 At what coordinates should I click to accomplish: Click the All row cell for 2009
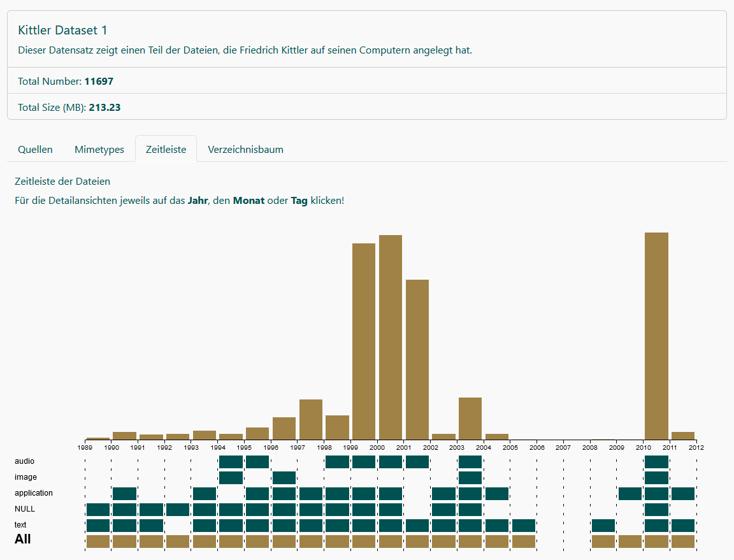(630, 542)
